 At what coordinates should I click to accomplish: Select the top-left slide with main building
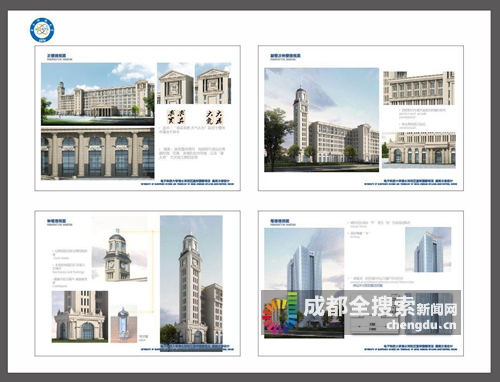tap(138, 118)
